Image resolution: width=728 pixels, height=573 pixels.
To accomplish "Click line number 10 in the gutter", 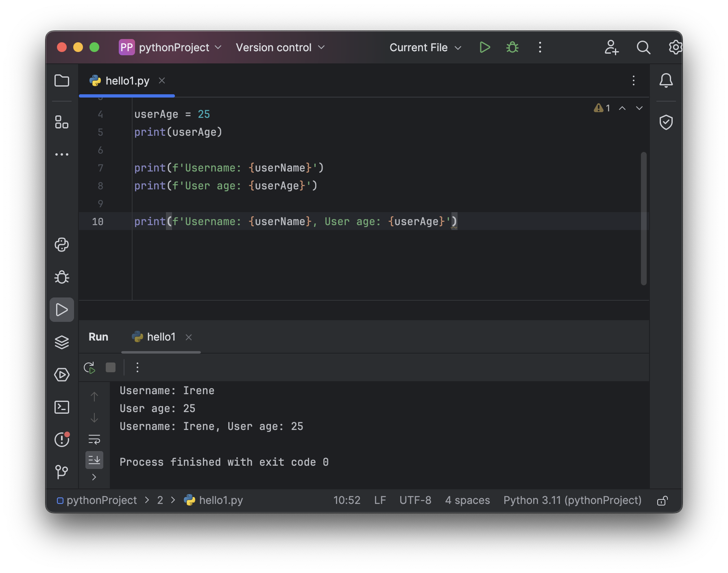I will 98,221.
